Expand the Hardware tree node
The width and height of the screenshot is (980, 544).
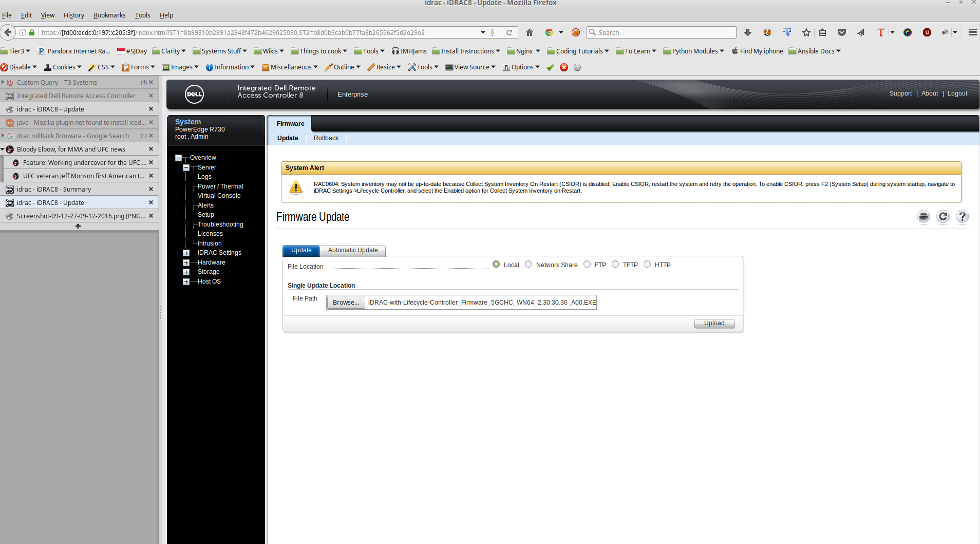point(186,262)
